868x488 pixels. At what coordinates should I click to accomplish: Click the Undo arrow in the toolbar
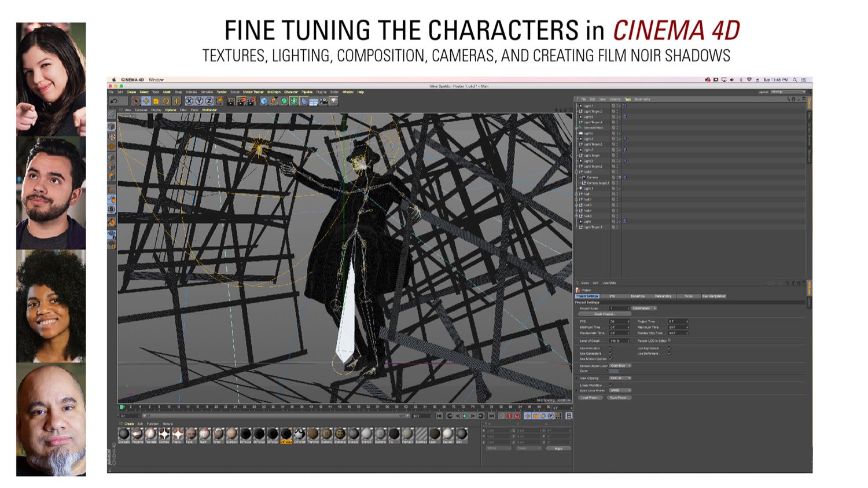click(114, 101)
